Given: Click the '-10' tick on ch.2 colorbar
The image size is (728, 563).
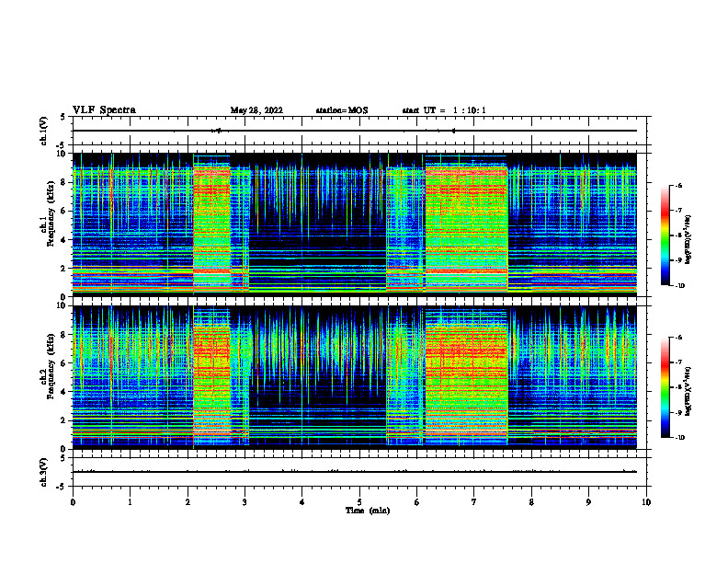Looking at the screenshot, I should [679, 438].
